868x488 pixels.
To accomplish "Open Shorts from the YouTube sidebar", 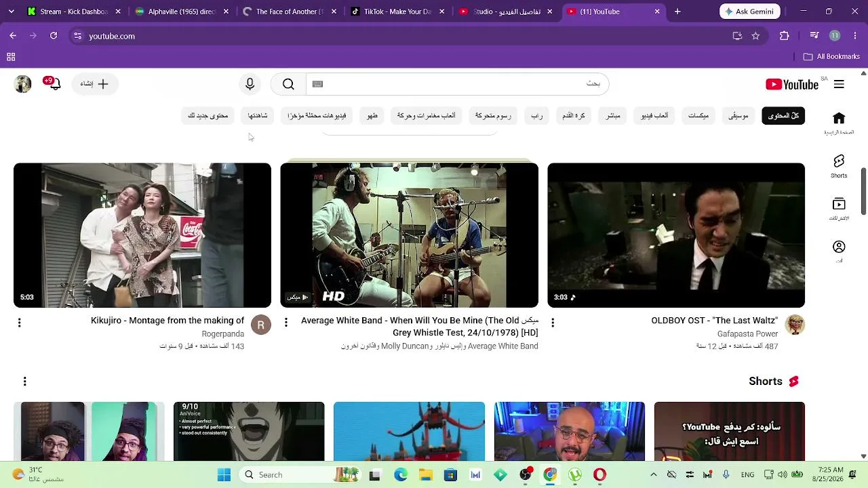I will tap(839, 166).
